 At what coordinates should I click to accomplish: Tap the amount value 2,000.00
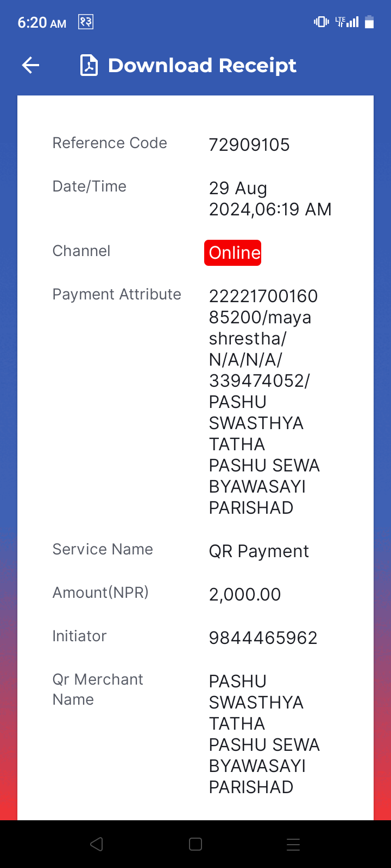coord(245,595)
